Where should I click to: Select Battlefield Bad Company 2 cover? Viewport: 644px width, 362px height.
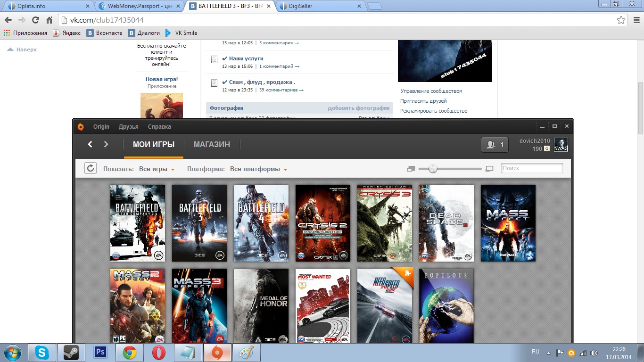click(138, 223)
